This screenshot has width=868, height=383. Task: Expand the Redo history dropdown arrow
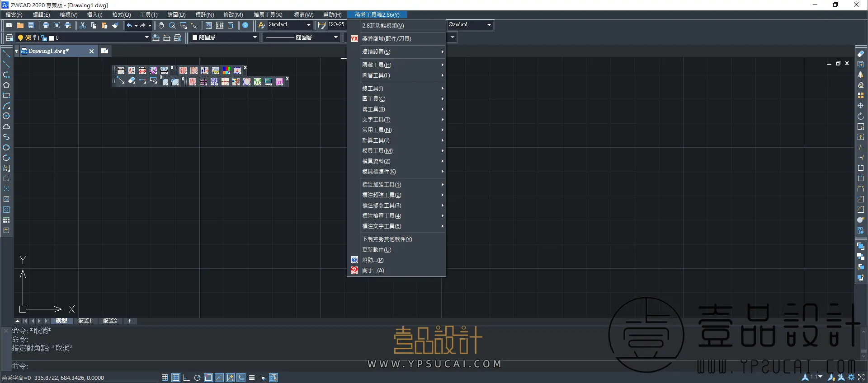[150, 26]
